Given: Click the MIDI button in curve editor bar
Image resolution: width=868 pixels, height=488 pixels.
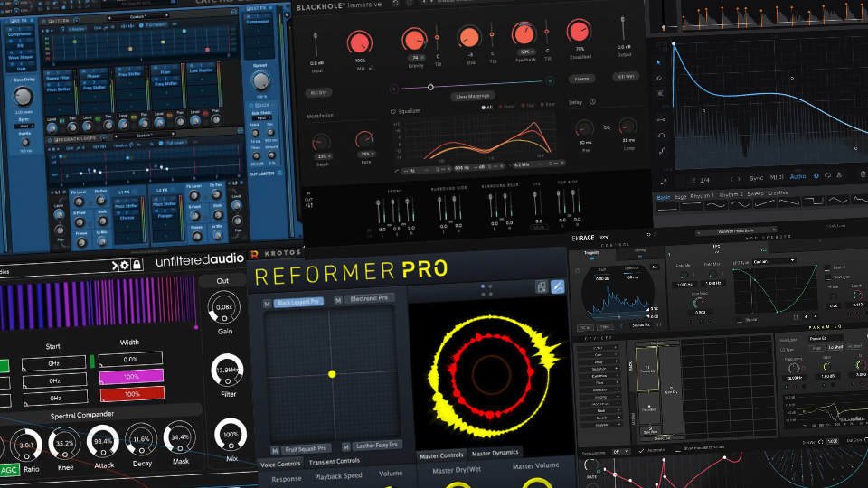Looking at the screenshot, I should [778, 177].
